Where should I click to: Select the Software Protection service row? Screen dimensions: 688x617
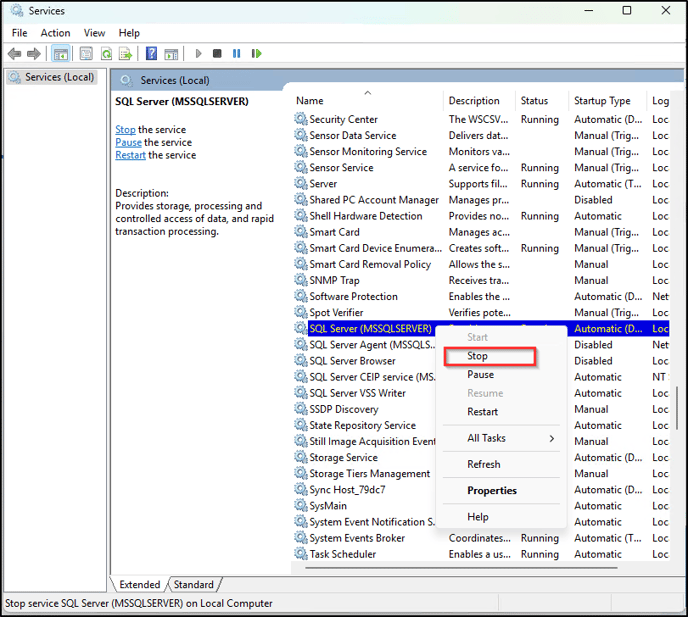(x=480, y=296)
